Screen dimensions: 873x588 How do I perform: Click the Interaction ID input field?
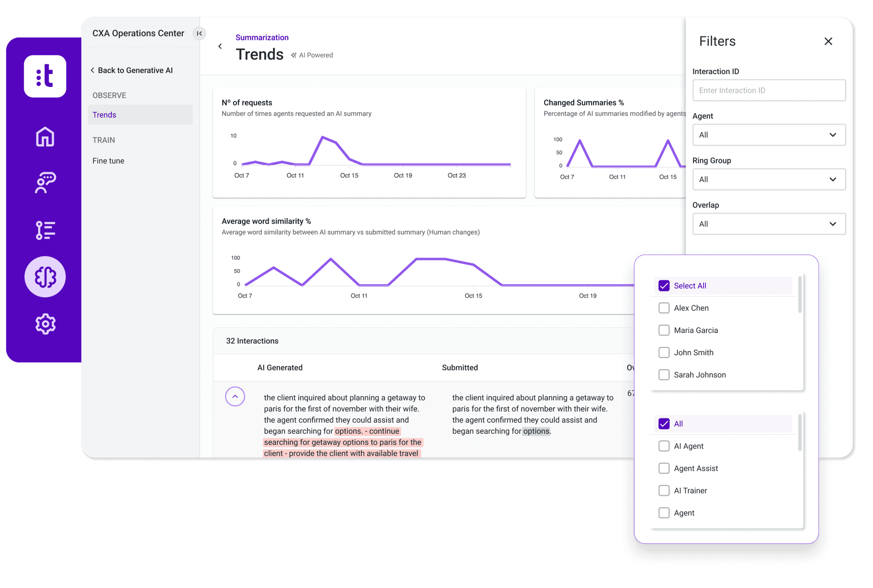click(x=768, y=90)
